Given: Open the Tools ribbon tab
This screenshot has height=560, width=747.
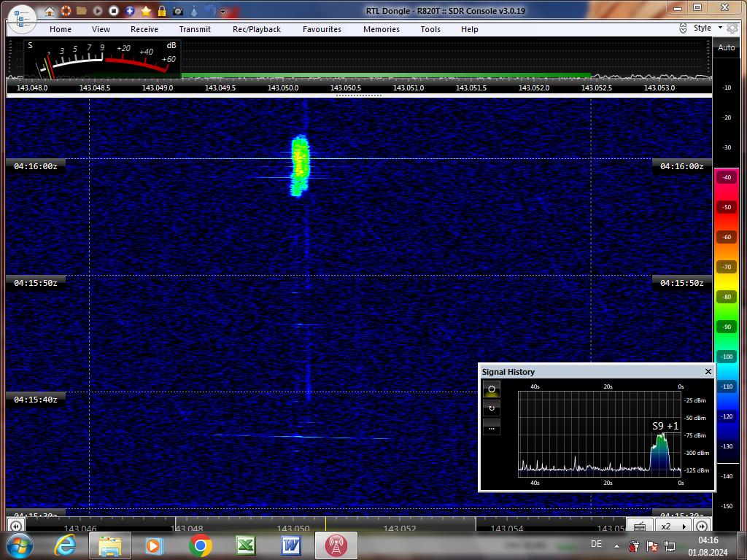Looking at the screenshot, I should point(430,29).
